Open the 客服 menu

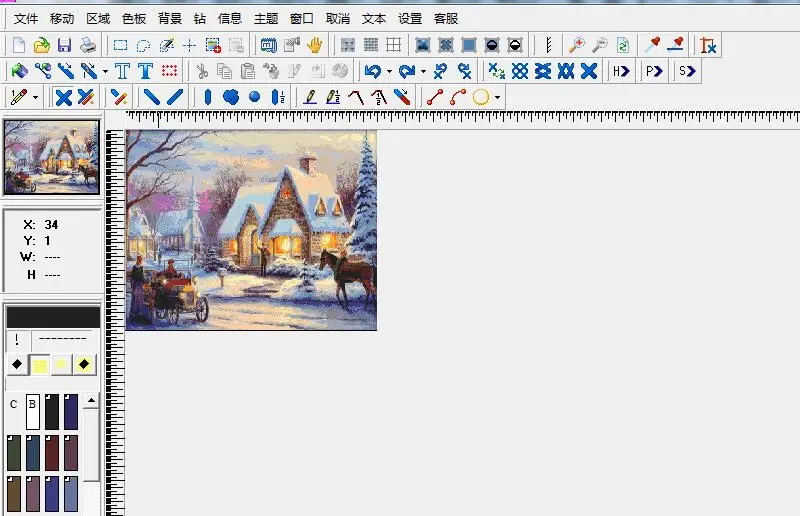[x=445, y=19]
